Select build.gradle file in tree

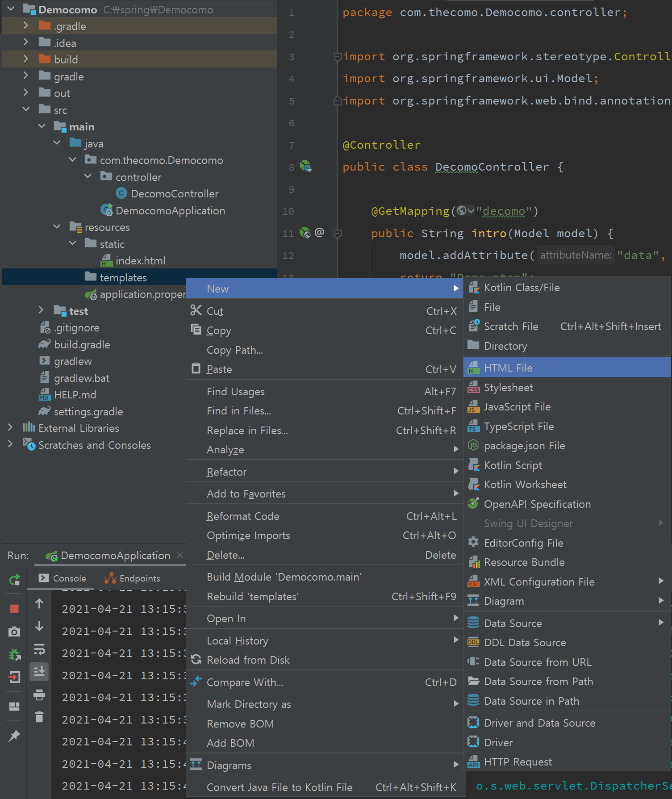[82, 345]
